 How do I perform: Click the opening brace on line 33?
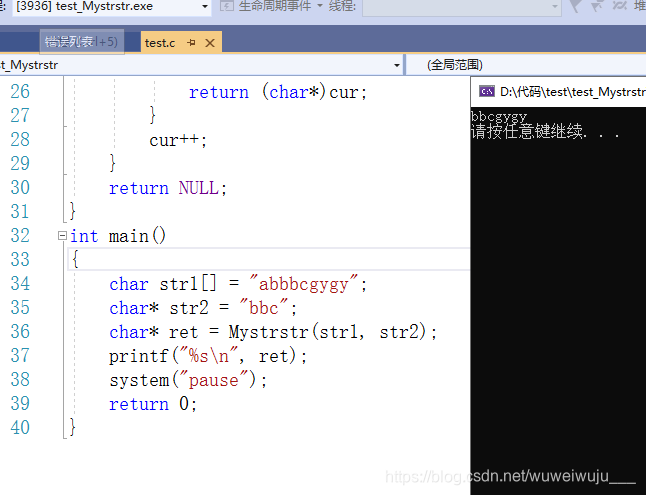[x=75, y=259]
